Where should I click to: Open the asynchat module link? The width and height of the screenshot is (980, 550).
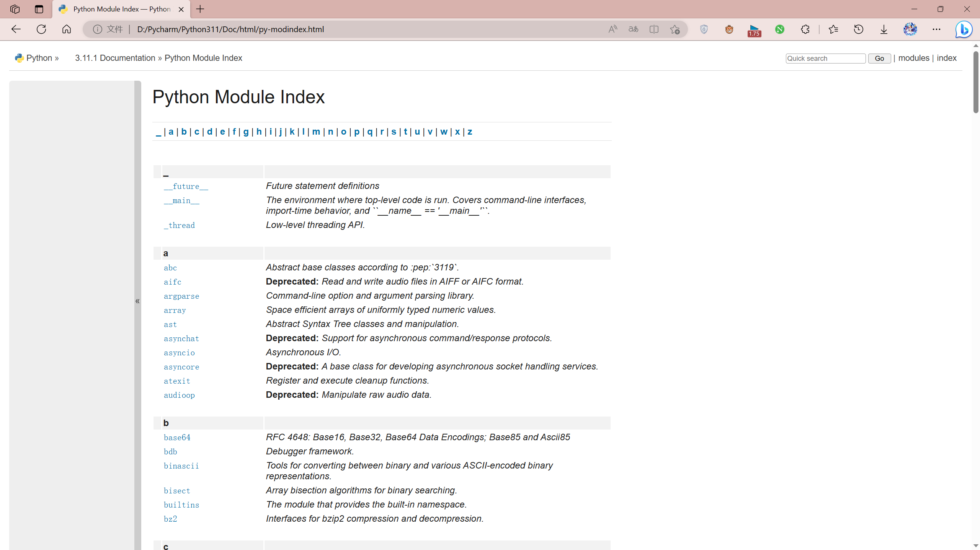[x=181, y=338]
